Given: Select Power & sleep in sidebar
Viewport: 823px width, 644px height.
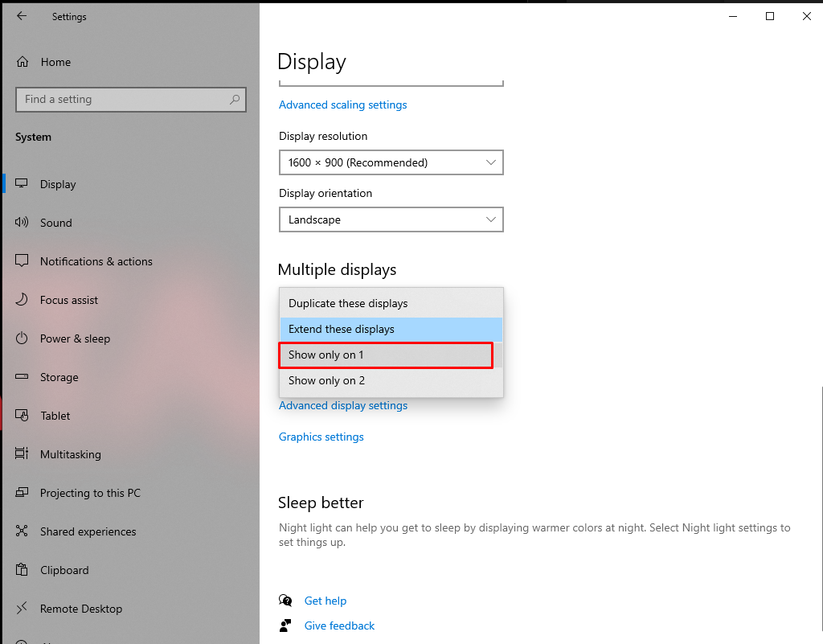Looking at the screenshot, I should click(x=22, y=338).
